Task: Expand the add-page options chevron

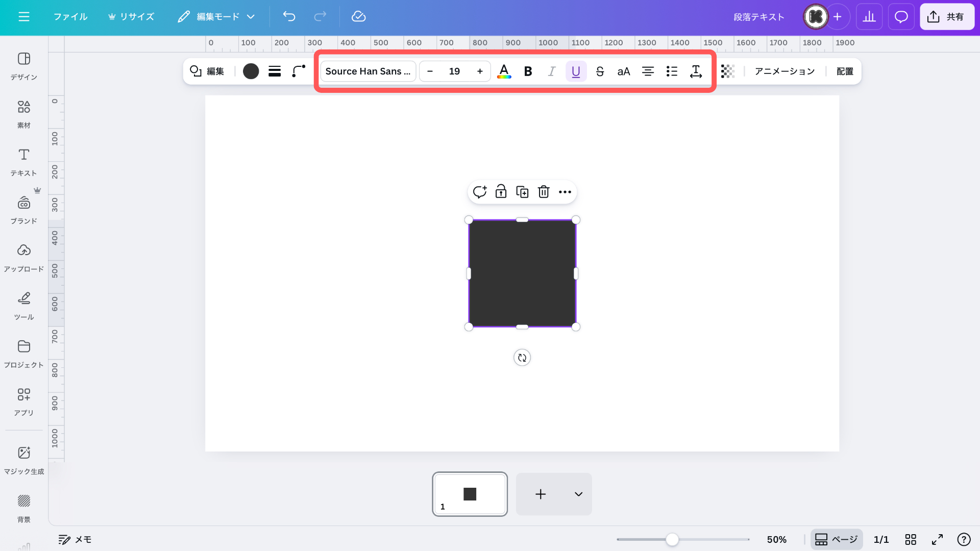Action: click(x=578, y=494)
